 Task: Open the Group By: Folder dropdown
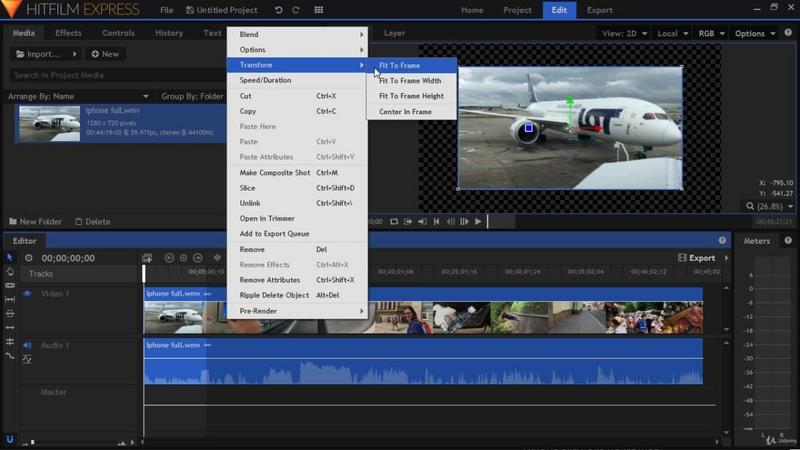click(x=193, y=96)
